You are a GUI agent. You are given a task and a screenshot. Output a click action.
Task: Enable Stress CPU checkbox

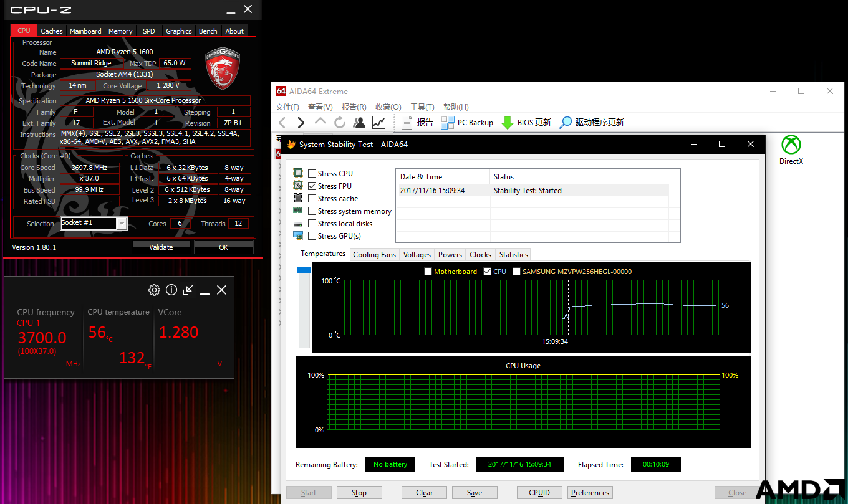point(312,174)
